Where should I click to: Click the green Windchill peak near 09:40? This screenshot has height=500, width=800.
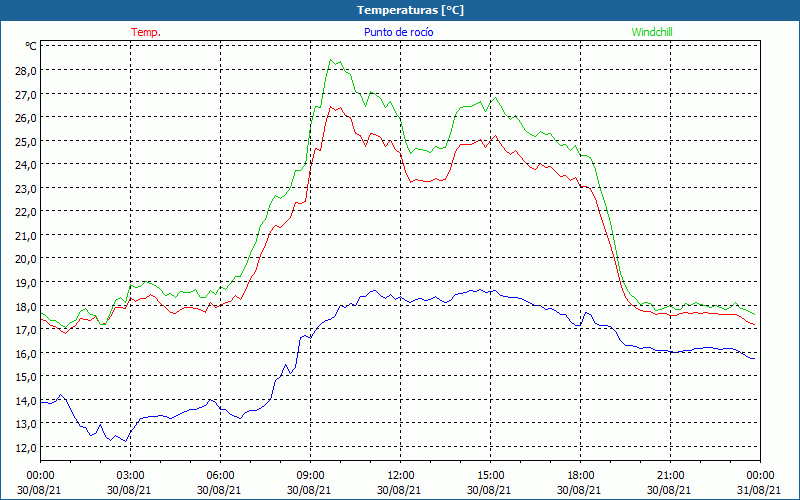(x=331, y=60)
